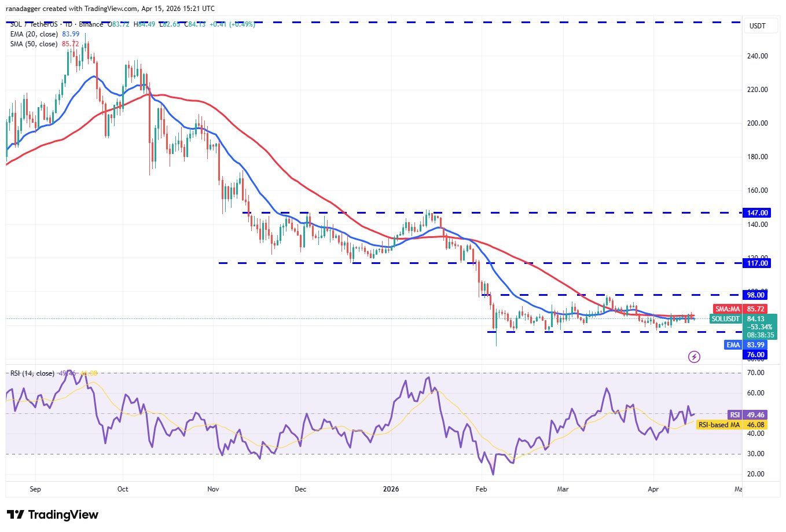Click the header text mentioning TradingView.com
Screen dimensions: 786x532
(110, 9)
